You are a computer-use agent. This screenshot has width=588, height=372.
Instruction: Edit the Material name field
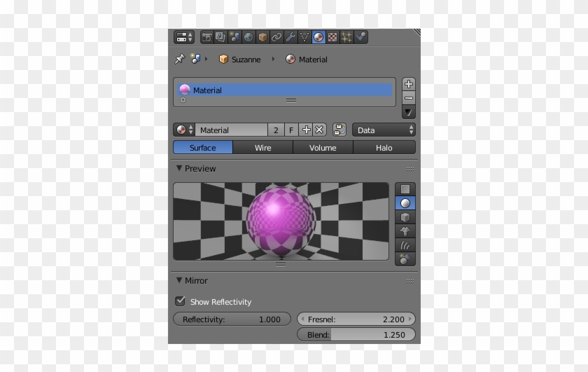coord(232,130)
